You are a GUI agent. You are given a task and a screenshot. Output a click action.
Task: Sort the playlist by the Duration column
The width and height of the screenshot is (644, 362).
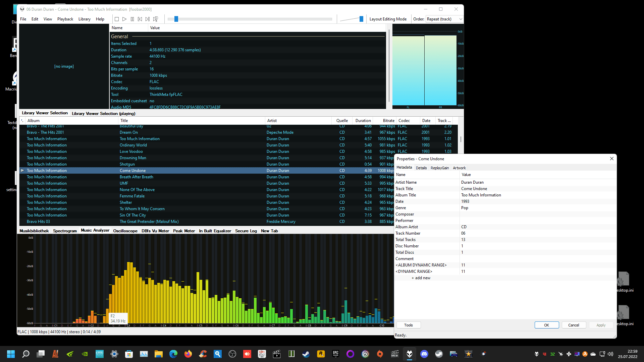click(363, 121)
